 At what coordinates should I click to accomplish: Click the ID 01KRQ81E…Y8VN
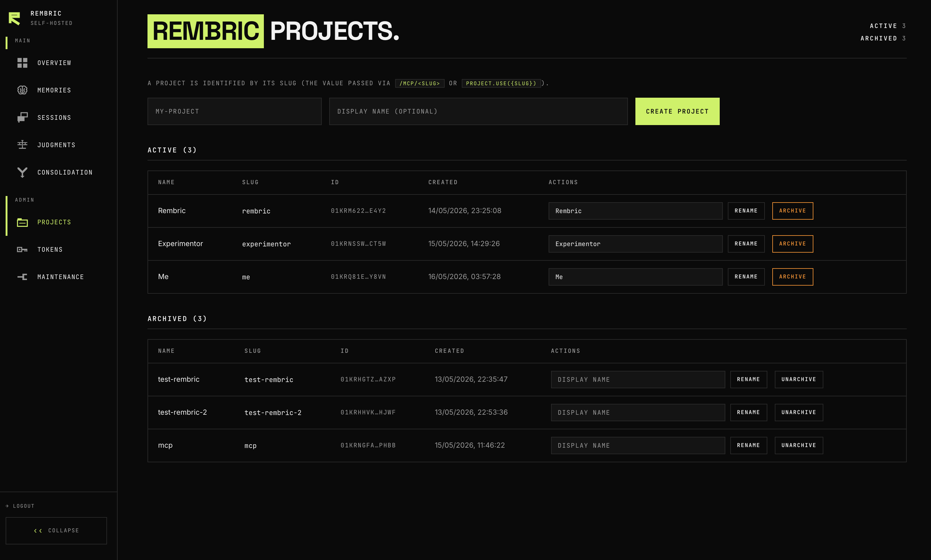tap(358, 277)
